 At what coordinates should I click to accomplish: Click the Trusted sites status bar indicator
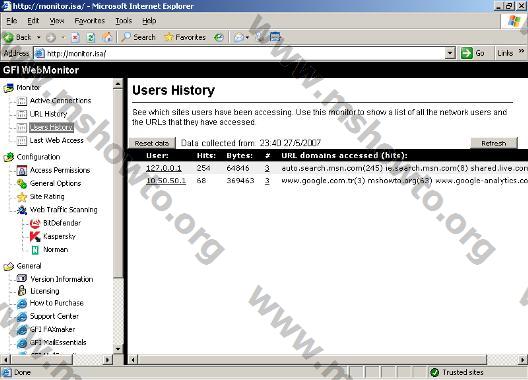[457, 373]
